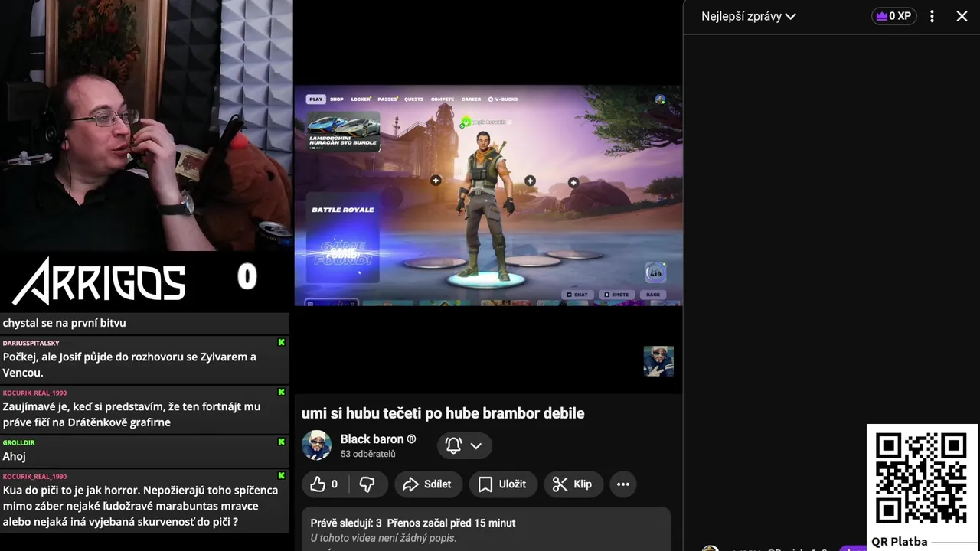Invite player on slot just right of character
Image resolution: width=980 pixels, height=551 pixels.
[530, 181]
